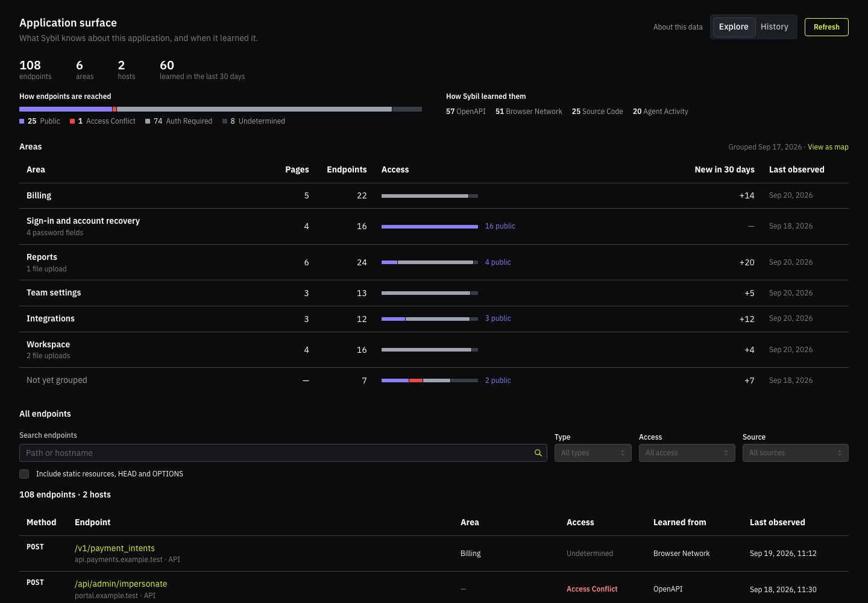Image resolution: width=868 pixels, height=603 pixels.
Task: Open the Reports area row
Action: coord(434,262)
